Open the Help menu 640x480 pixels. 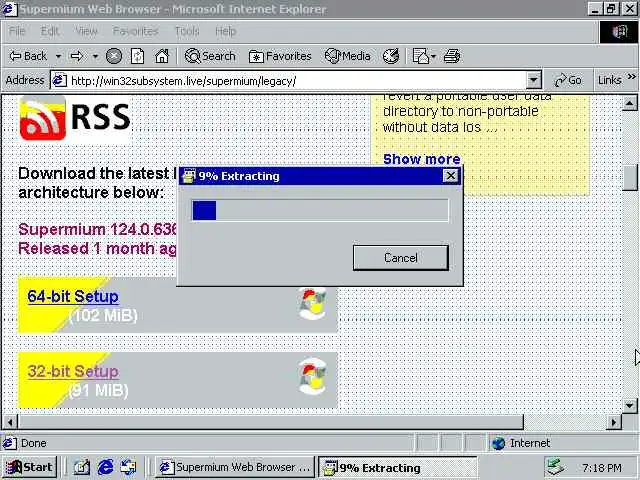[x=225, y=31]
